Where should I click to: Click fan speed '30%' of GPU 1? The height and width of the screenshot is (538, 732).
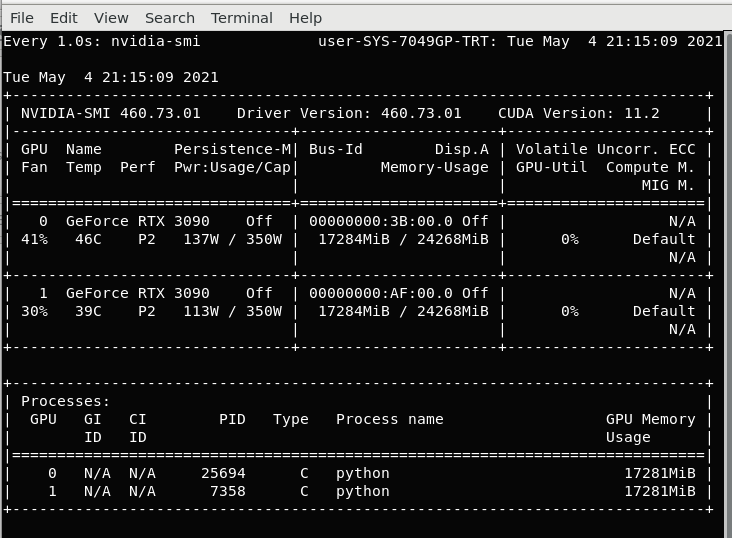click(x=35, y=311)
